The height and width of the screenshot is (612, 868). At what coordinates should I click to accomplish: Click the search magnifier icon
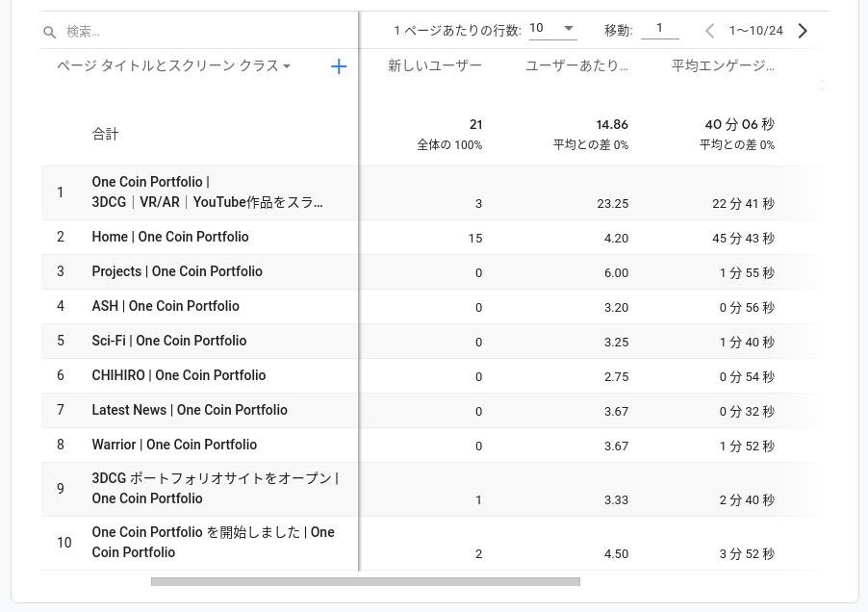[x=49, y=32]
